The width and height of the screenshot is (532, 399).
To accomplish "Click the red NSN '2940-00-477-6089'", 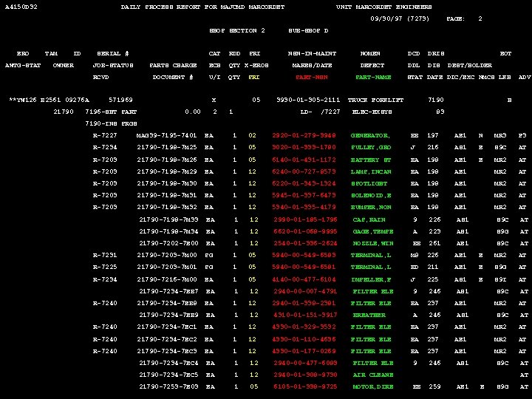I will point(305,363).
